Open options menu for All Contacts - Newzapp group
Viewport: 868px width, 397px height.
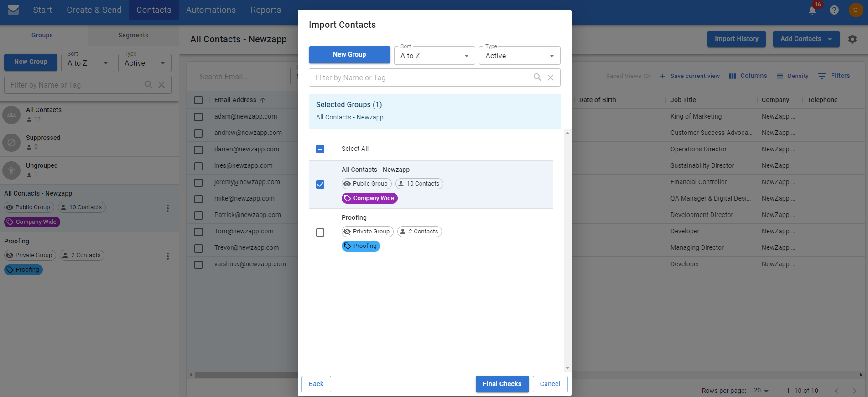pyautogui.click(x=168, y=208)
